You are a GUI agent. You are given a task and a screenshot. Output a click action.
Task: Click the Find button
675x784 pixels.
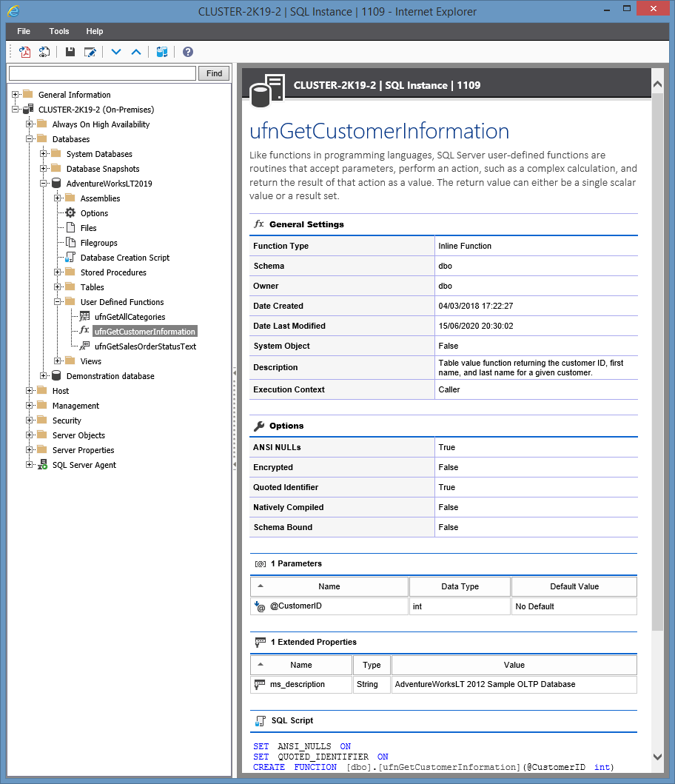point(214,73)
